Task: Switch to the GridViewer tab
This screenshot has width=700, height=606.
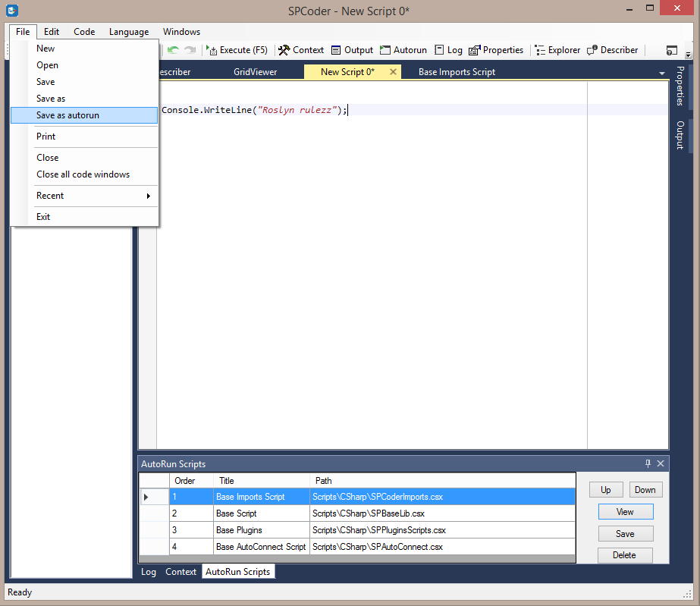Action: pos(255,72)
